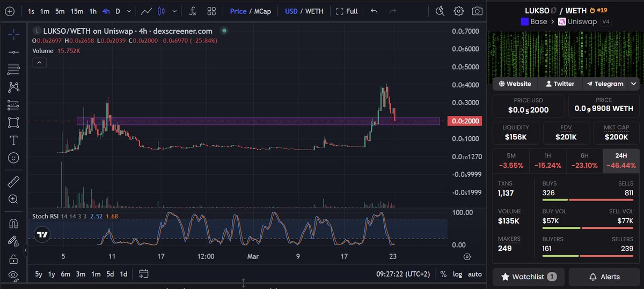This screenshot has height=289, width=644.
Task: Set date range to 5y
Action: [39, 274]
